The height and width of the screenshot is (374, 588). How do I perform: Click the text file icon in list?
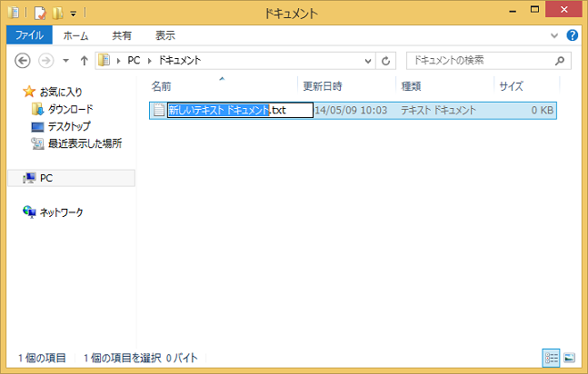click(x=158, y=110)
